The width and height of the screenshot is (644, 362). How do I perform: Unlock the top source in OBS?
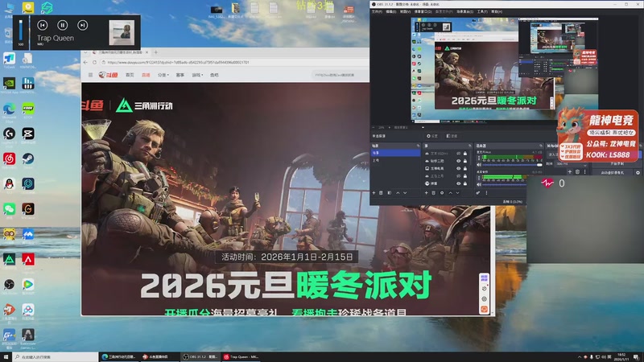(x=465, y=154)
